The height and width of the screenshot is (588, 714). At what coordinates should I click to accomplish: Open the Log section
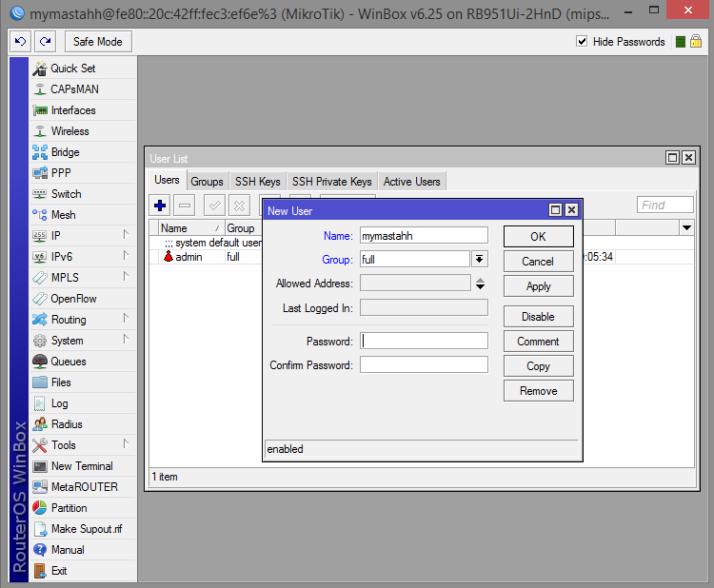tap(83, 403)
